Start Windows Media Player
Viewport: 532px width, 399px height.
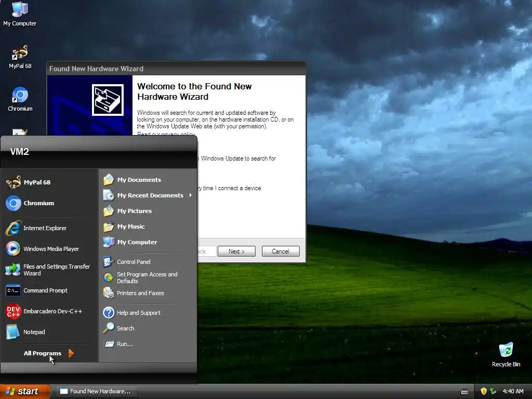pos(49,249)
